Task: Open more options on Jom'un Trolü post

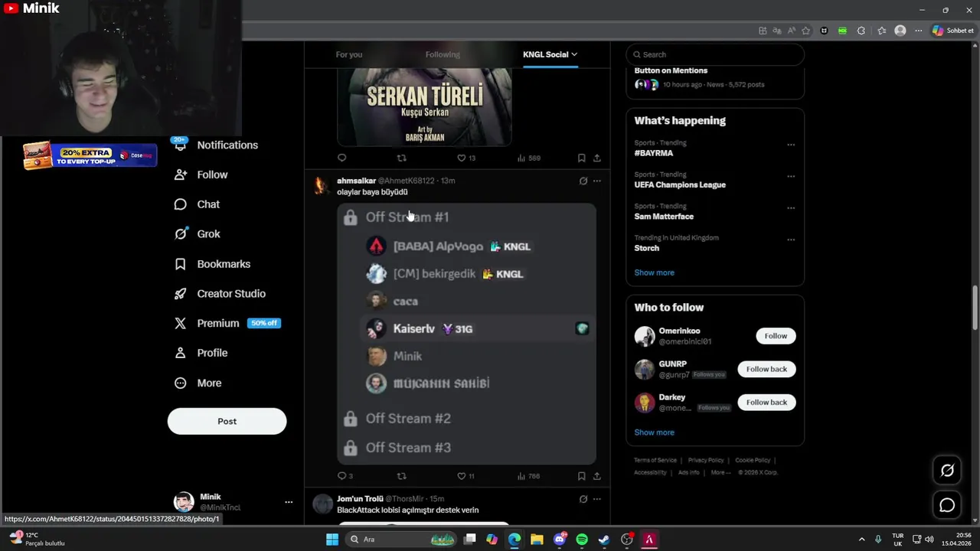Action: [x=597, y=499]
